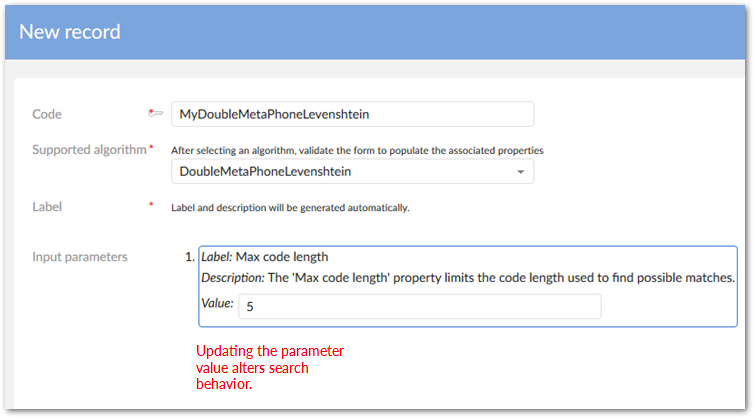754x418 pixels.
Task: Click empty space right of Value field
Action: (668, 306)
